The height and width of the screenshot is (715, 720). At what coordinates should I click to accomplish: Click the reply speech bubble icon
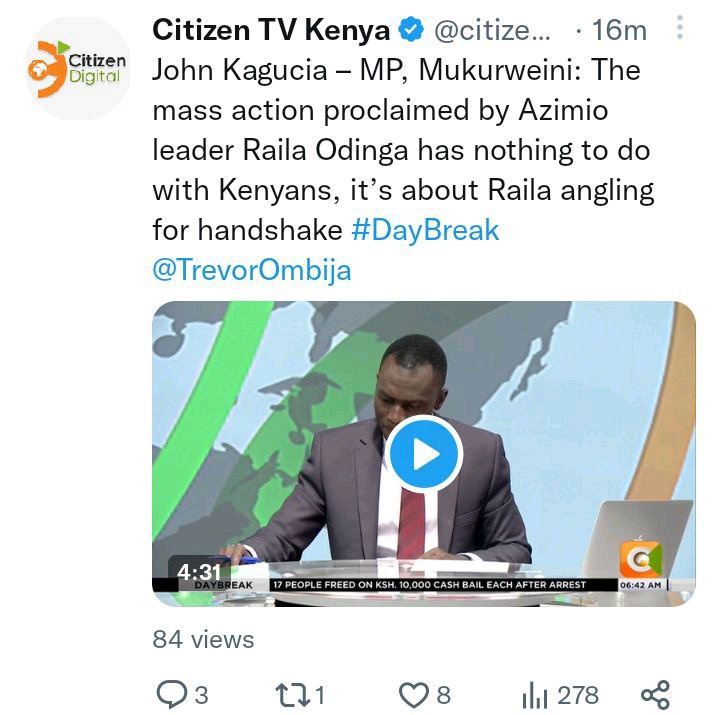tap(172, 694)
